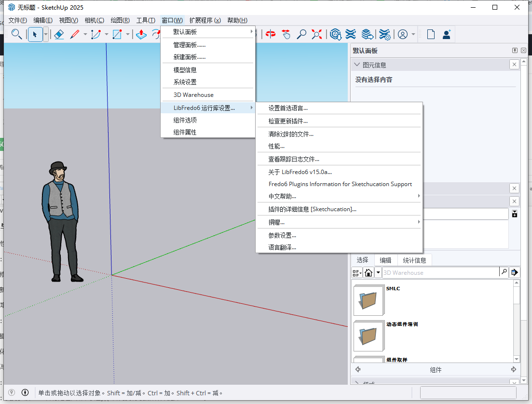Image resolution: width=532 pixels, height=404 pixels.
Task: Open the 相机(C) menu
Action: tap(95, 20)
